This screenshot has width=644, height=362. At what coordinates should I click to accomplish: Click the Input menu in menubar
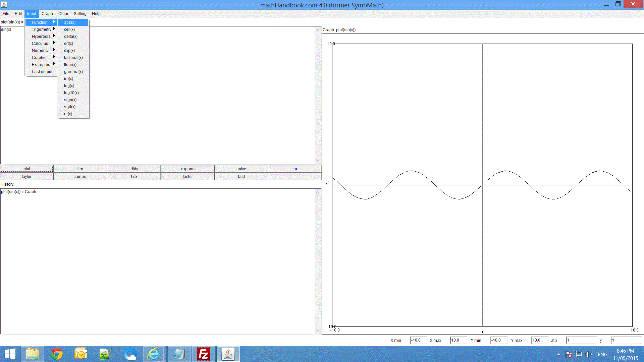(32, 13)
